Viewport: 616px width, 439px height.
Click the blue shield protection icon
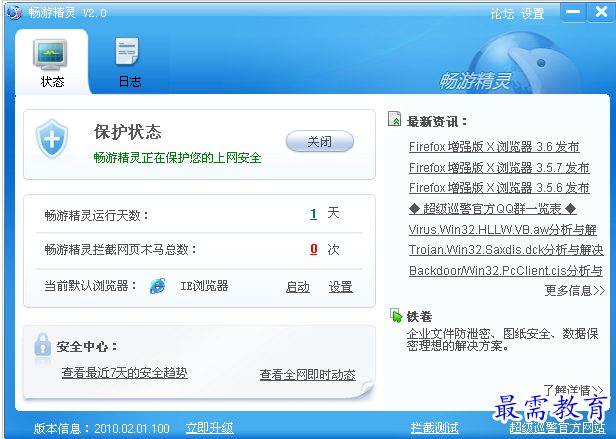point(51,138)
